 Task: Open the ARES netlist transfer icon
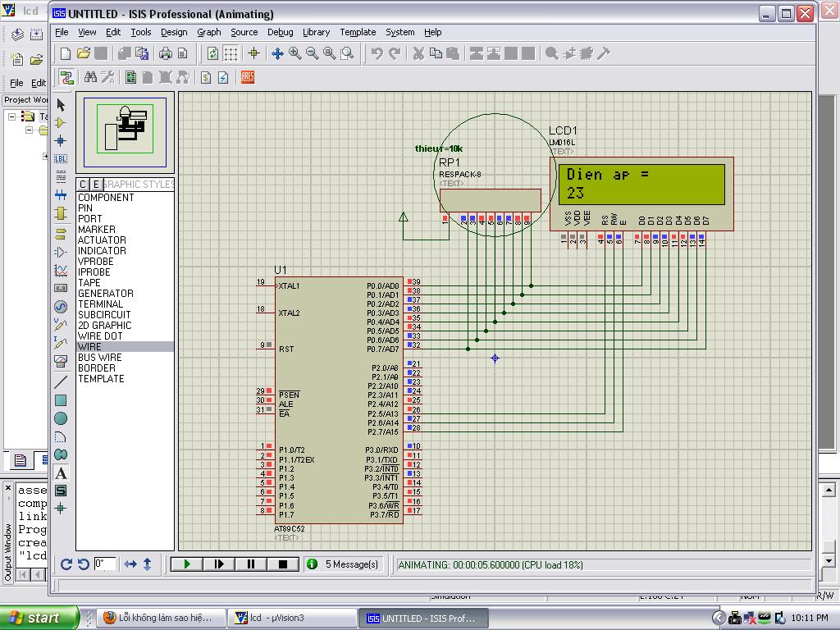click(247, 77)
